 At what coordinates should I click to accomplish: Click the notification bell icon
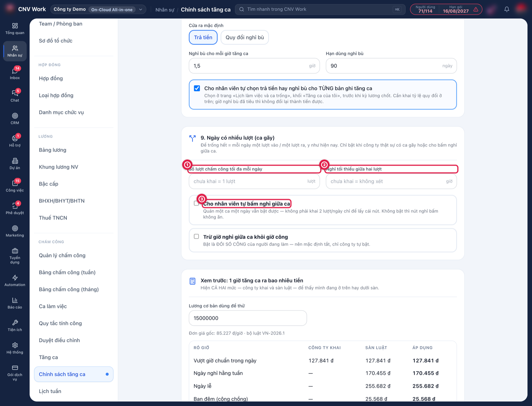point(507,9)
